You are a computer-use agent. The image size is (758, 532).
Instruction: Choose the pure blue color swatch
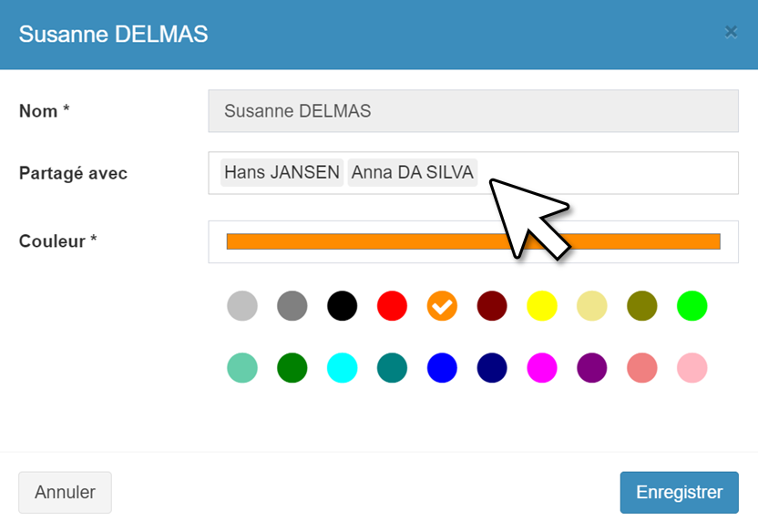pyautogui.click(x=443, y=368)
